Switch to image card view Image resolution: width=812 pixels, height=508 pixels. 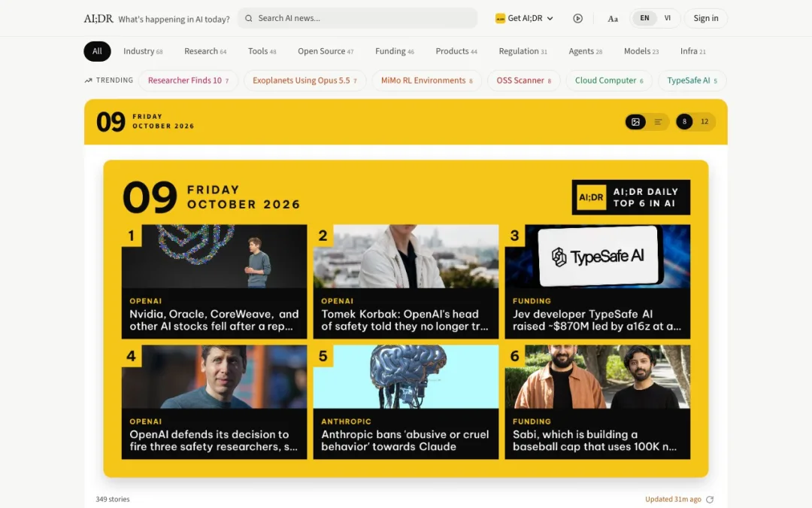635,122
